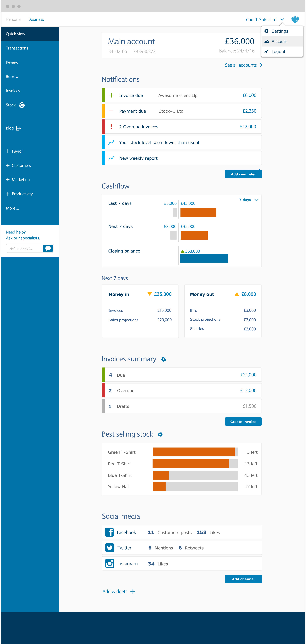Click the Instagram camera icon
306x644 pixels.
click(x=110, y=563)
